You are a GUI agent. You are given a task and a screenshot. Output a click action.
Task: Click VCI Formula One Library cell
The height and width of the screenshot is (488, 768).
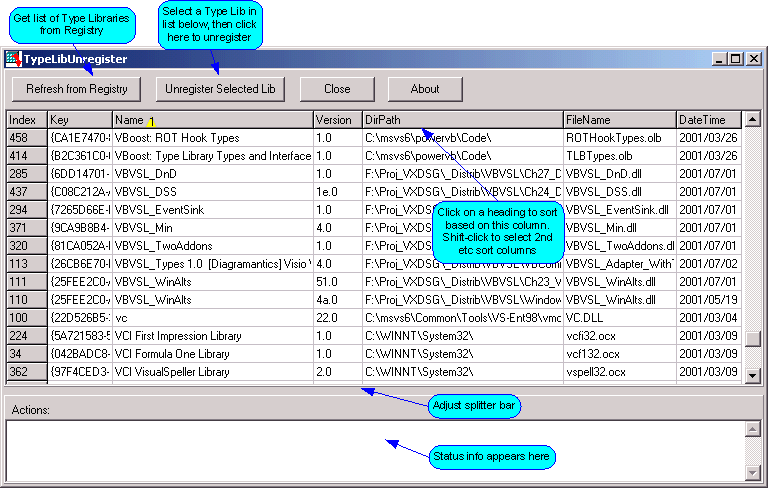(213, 354)
